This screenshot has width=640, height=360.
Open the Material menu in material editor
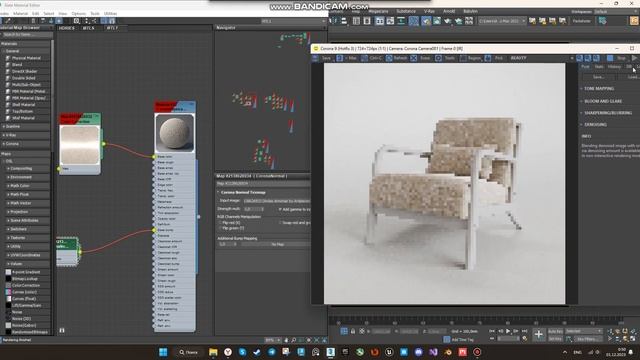pyautogui.click(x=20, y=13)
